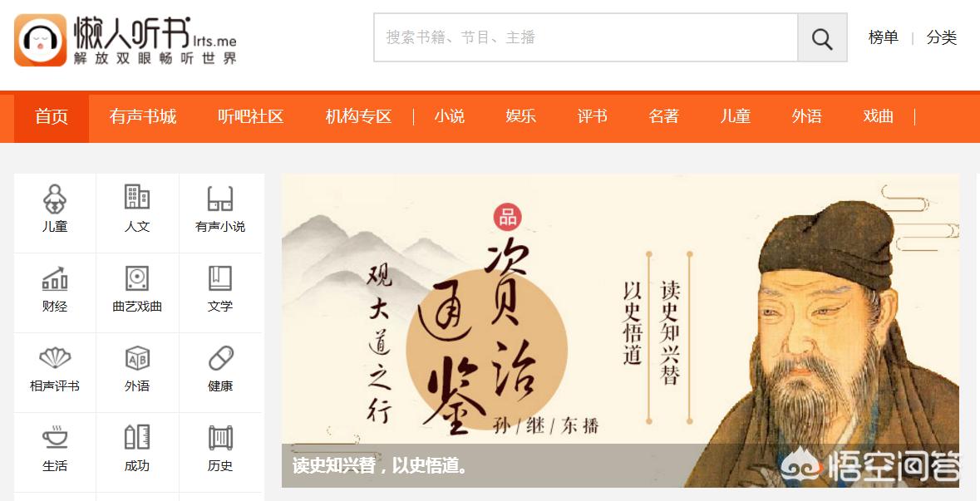Screen dimensions: 980x501
Task: Choose the 财经 chart icon
Action: [x=54, y=278]
